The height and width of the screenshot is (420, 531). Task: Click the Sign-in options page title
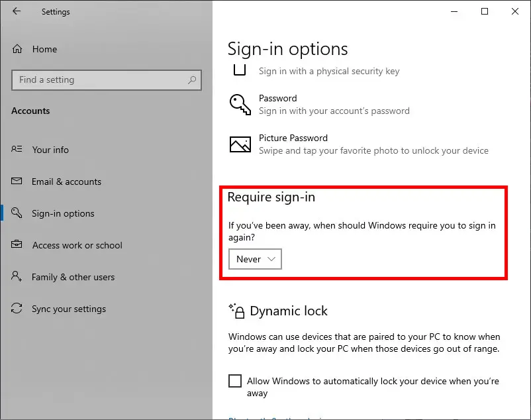pos(287,49)
